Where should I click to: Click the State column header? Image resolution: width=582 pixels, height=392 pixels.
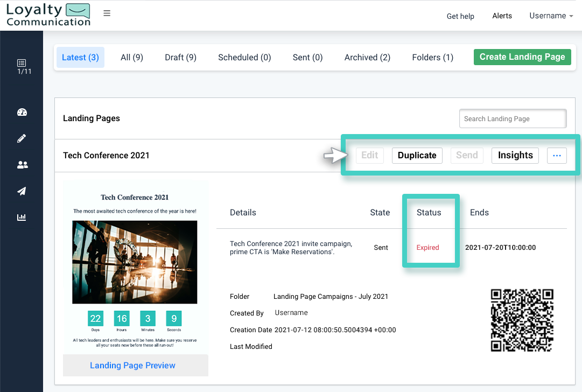pyautogui.click(x=380, y=213)
